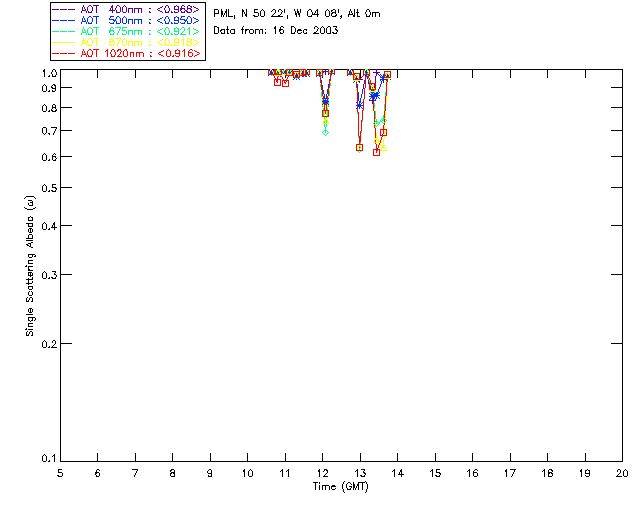Click the 0.5 y-axis tick label
The width and height of the screenshot is (640, 512).
pyautogui.click(x=49, y=188)
